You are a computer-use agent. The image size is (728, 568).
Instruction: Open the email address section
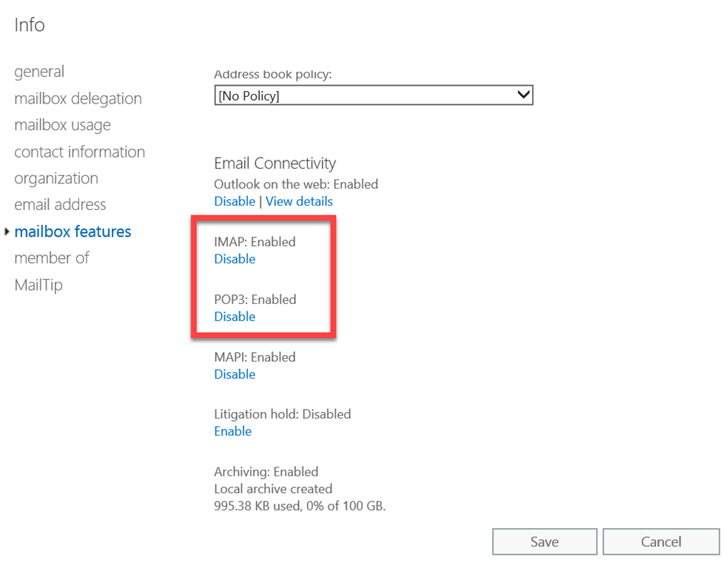click(60, 205)
